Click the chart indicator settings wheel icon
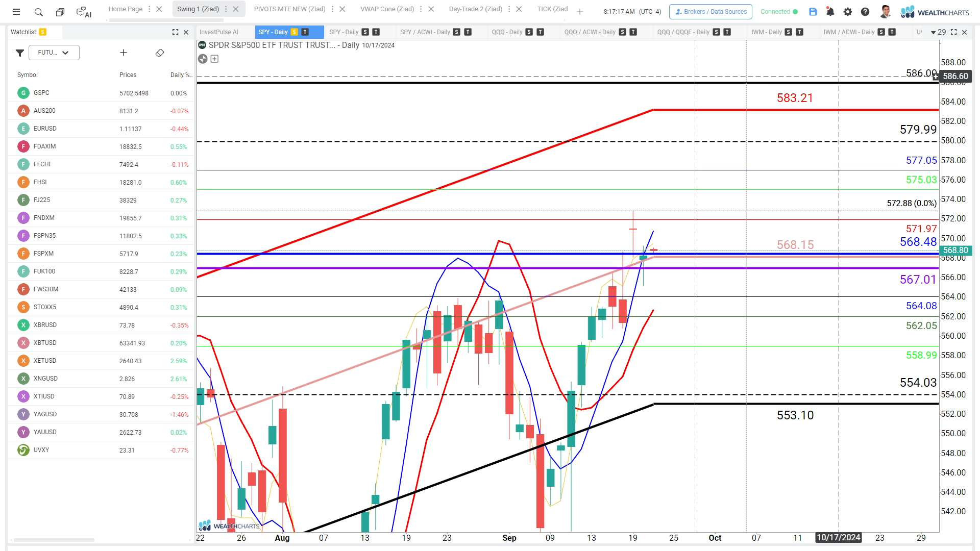This screenshot has width=980, height=551. coord(203,59)
